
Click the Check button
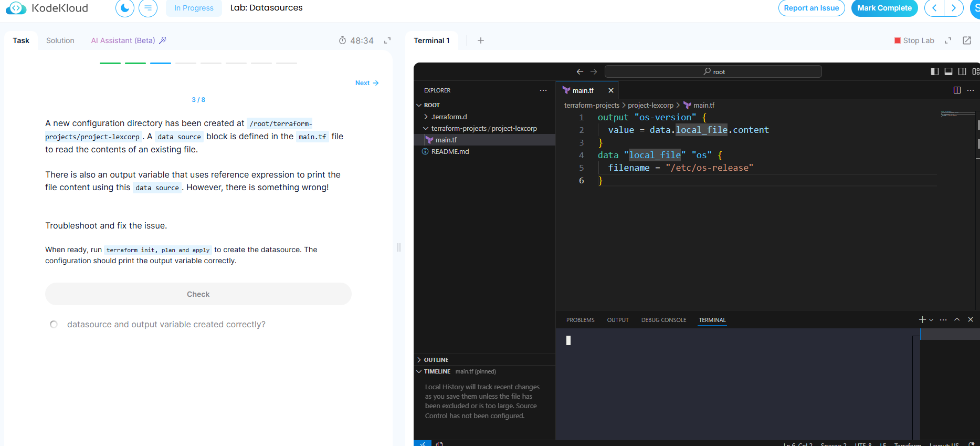(198, 294)
